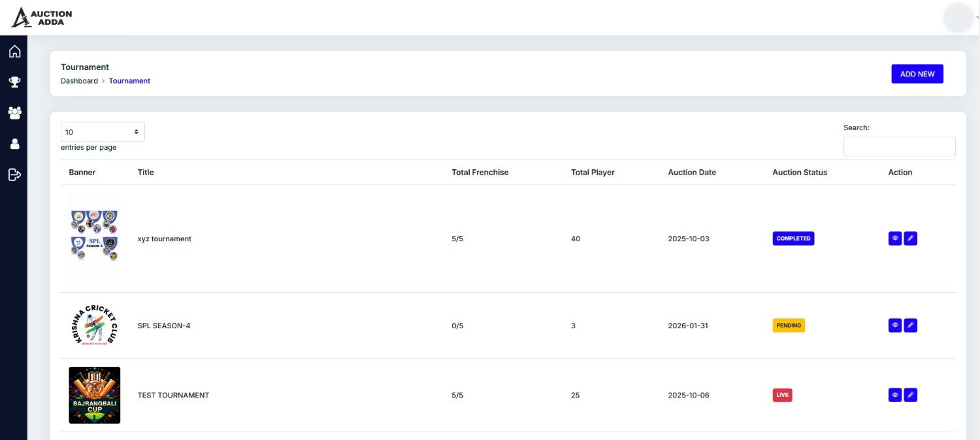Edit SPL SEASON-4 using pencil icon

910,326
